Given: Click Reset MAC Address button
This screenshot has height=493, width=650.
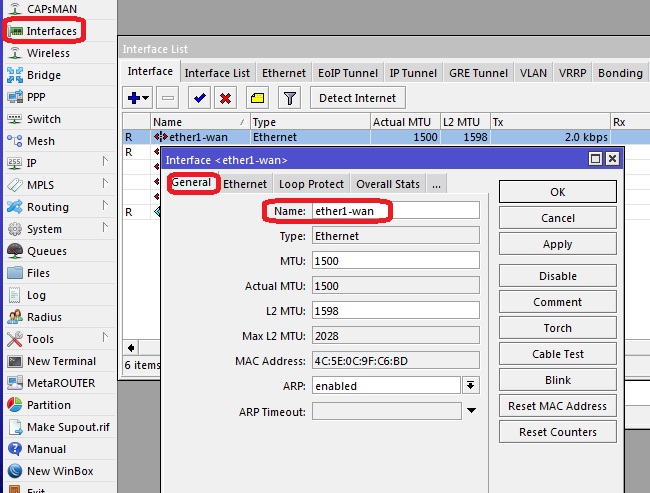Looking at the screenshot, I should [558, 406].
